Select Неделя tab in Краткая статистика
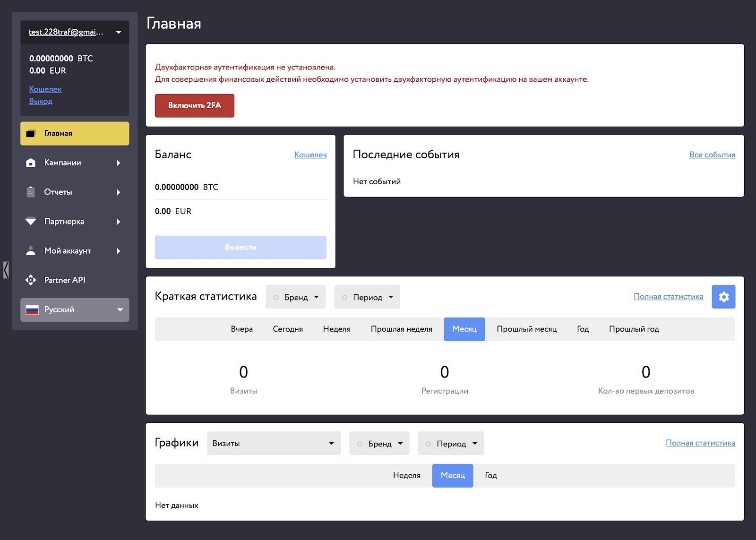This screenshot has width=756, height=540. click(x=337, y=329)
